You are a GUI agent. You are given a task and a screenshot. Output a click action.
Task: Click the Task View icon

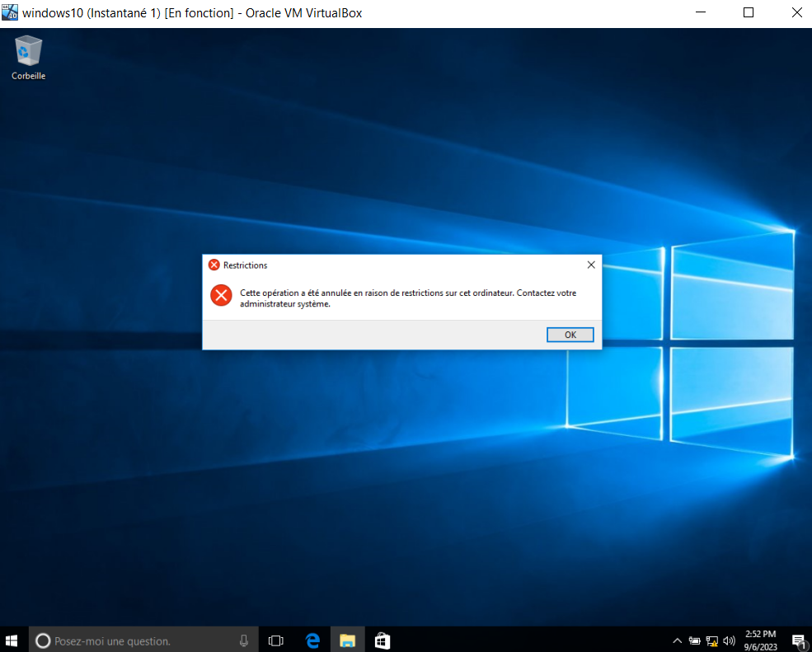tap(275, 640)
